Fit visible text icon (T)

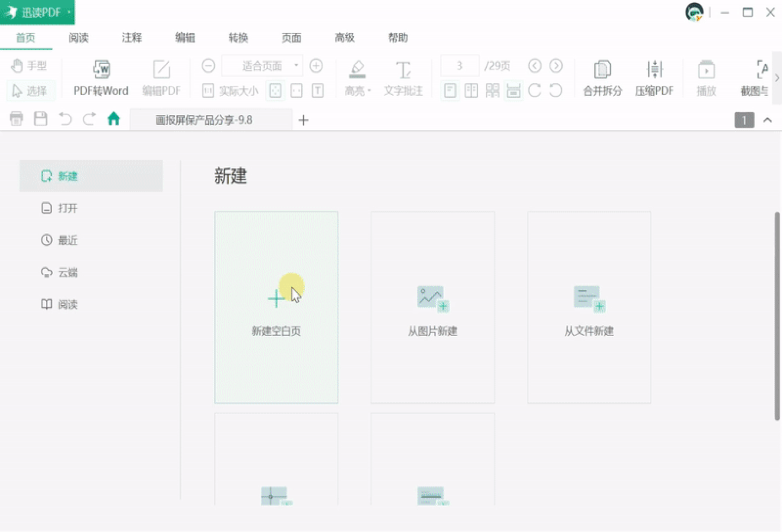(318, 91)
